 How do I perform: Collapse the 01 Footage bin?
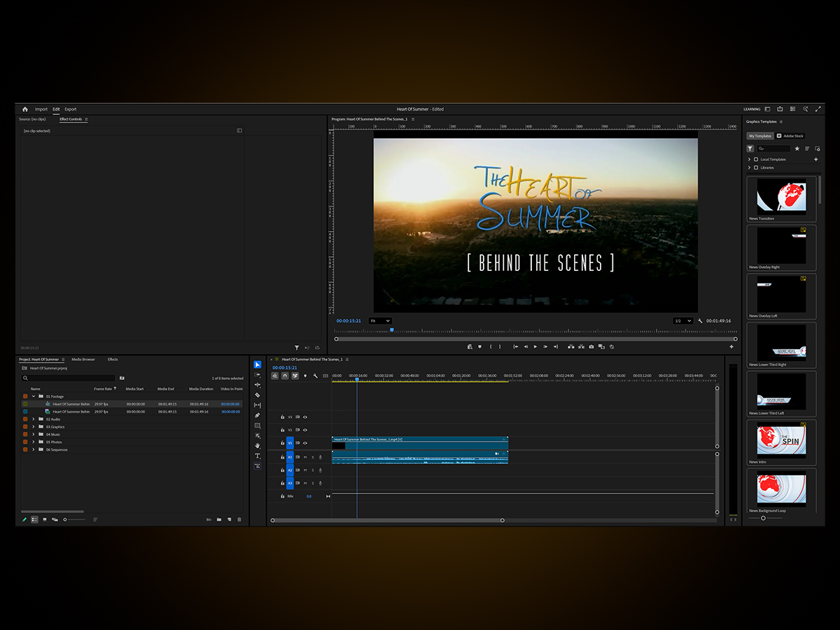point(33,396)
